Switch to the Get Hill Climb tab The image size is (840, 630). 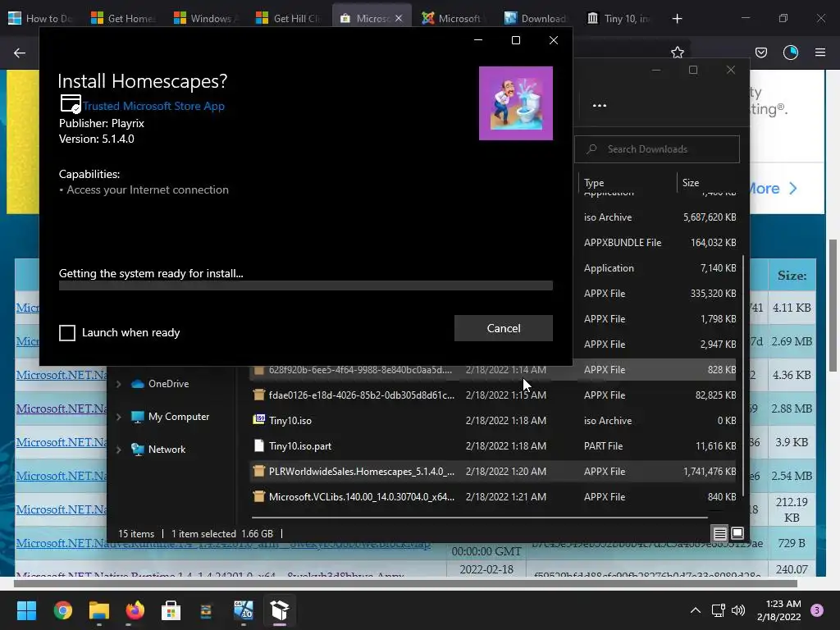289,18
